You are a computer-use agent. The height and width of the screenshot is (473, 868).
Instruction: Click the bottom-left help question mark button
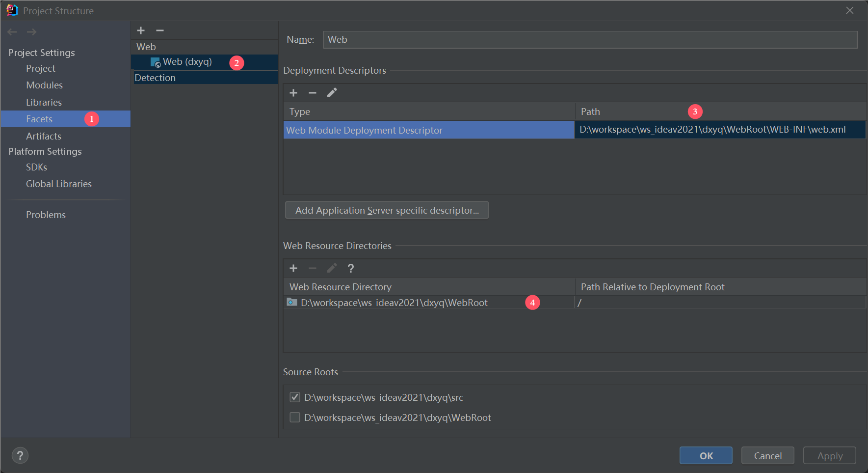[20, 455]
